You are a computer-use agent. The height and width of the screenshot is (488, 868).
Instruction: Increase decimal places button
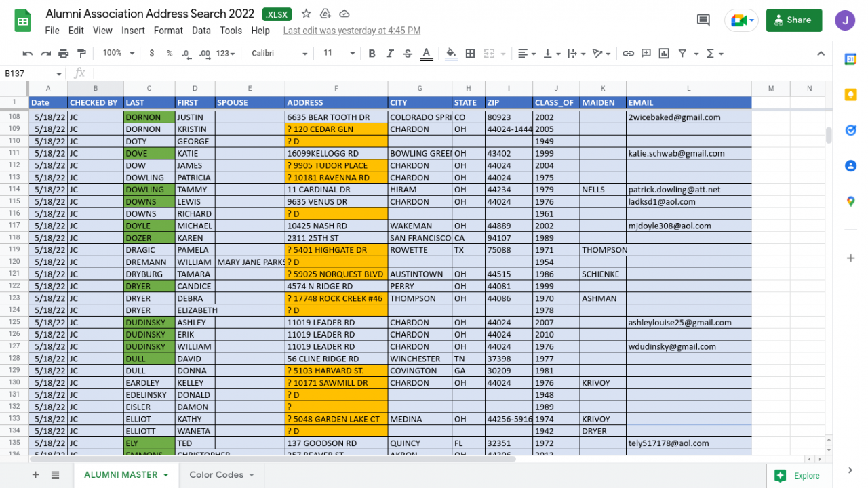(x=205, y=54)
